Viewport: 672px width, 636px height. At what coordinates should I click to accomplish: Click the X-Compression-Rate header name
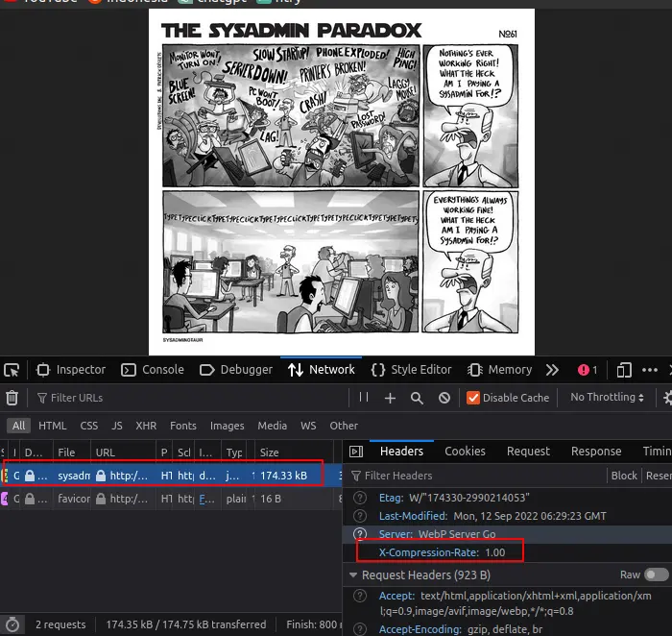(x=428, y=552)
